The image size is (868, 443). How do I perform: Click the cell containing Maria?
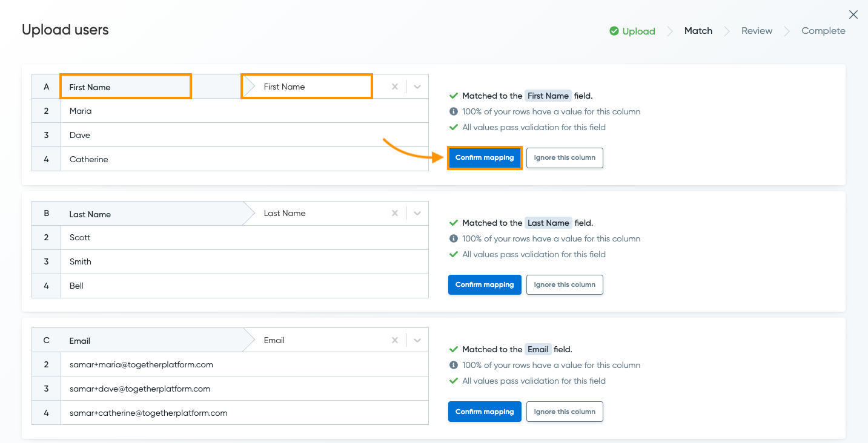point(245,111)
